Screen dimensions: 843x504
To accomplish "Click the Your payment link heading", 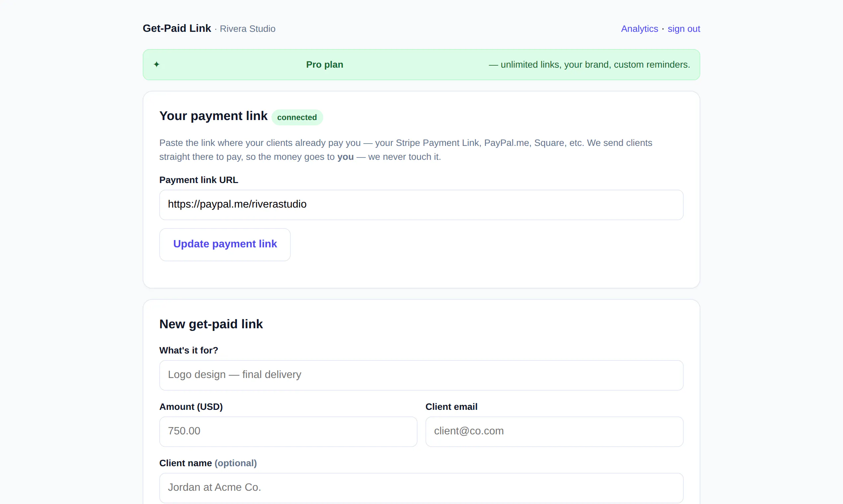I will [213, 116].
